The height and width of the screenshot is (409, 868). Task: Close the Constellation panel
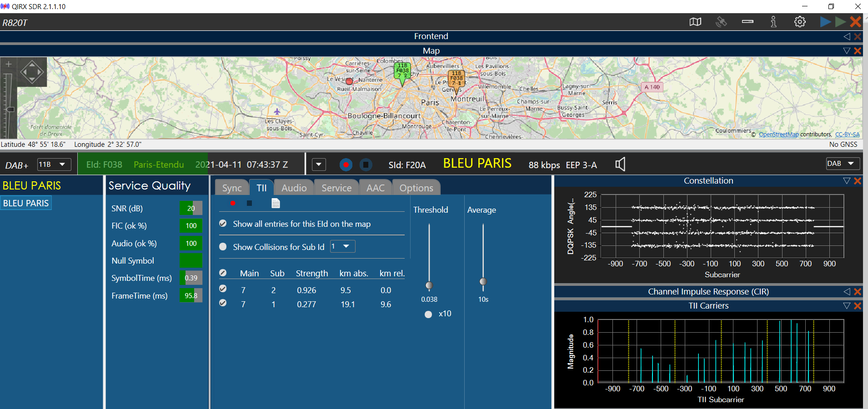(858, 181)
